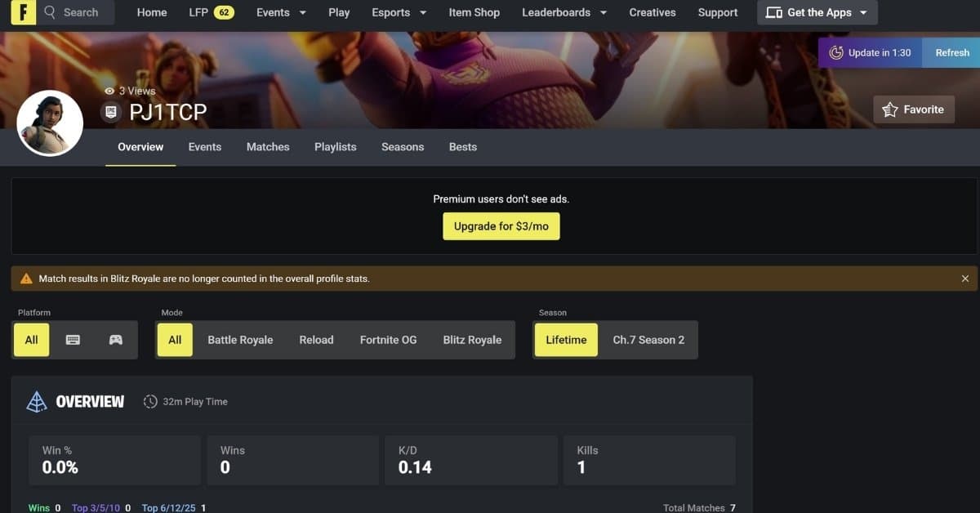Screen dimensions: 980x513
Task: Switch to the Bests tab
Action: (x=463, y=147)
